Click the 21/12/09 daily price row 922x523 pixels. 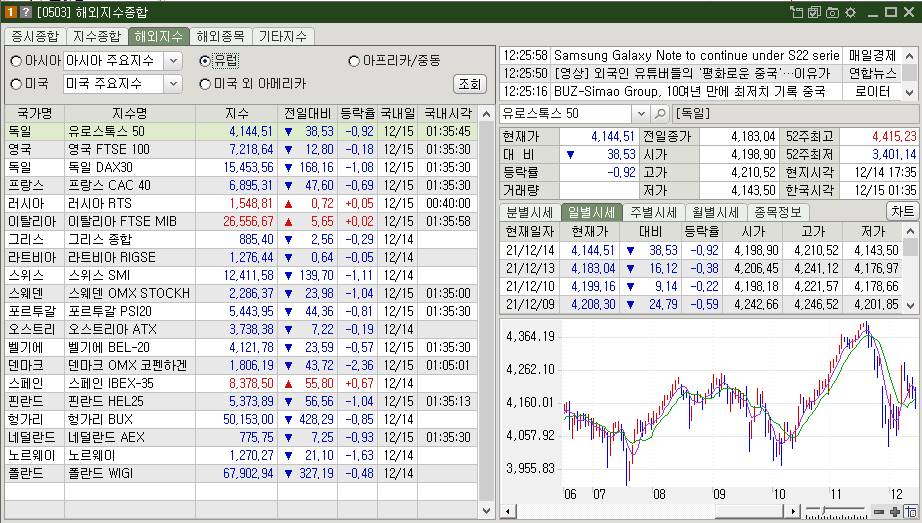tap(701, 305)
